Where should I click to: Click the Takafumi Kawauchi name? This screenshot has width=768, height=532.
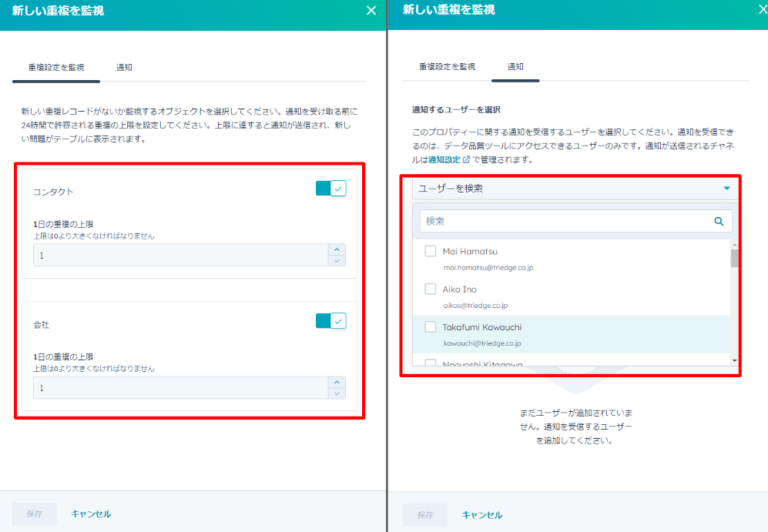click(482, 327)
